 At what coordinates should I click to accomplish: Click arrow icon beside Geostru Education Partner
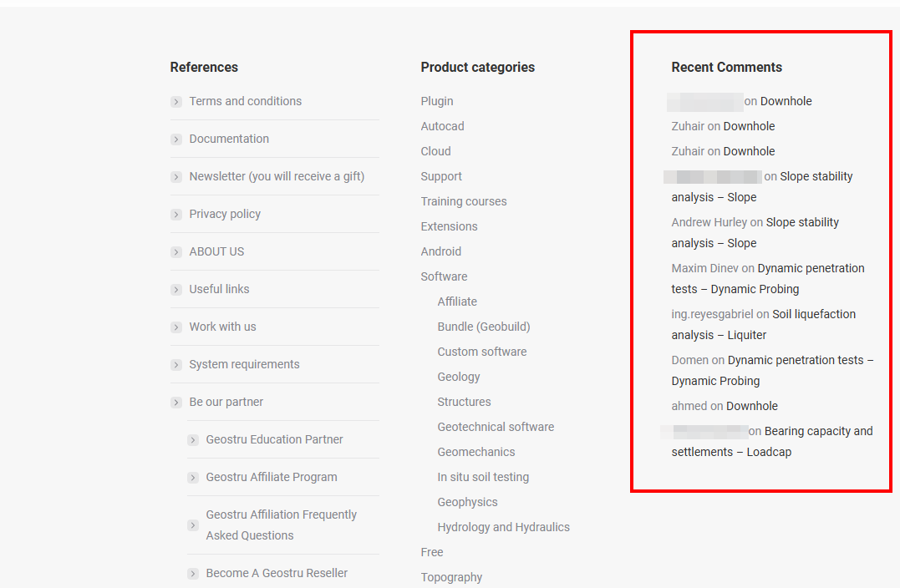tap(193, 440)
